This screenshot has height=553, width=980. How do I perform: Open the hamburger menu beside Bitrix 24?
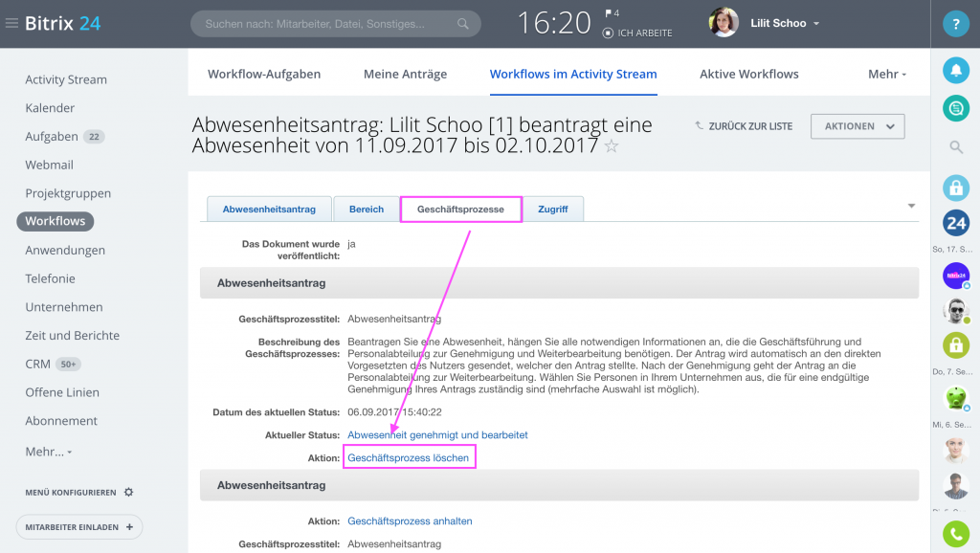(11, 24)
